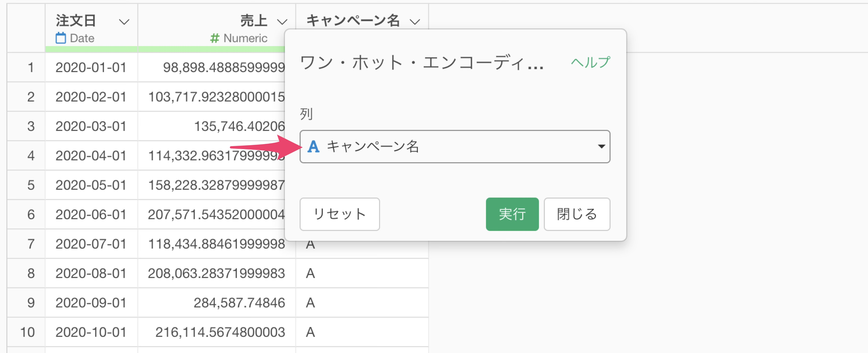Open the キャンペーン名 column menu chevron

(415, 22)
